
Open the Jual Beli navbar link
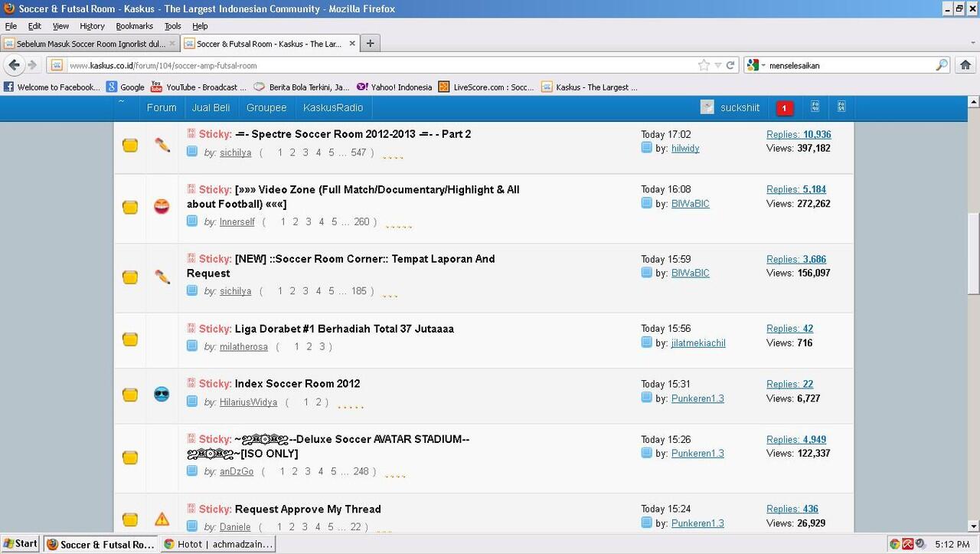[211, 107]
